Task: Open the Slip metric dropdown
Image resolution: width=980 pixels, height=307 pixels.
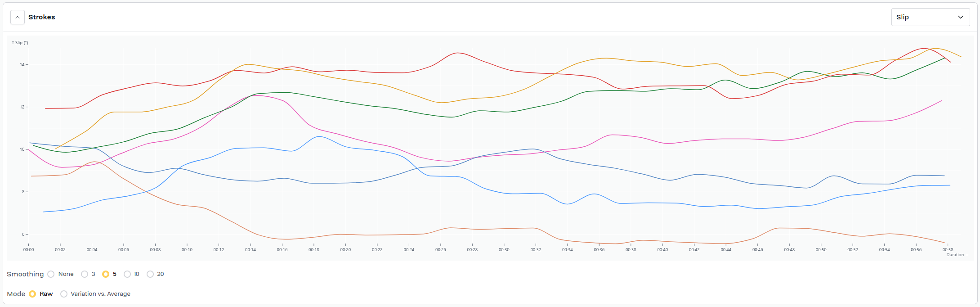Action: 930,17
